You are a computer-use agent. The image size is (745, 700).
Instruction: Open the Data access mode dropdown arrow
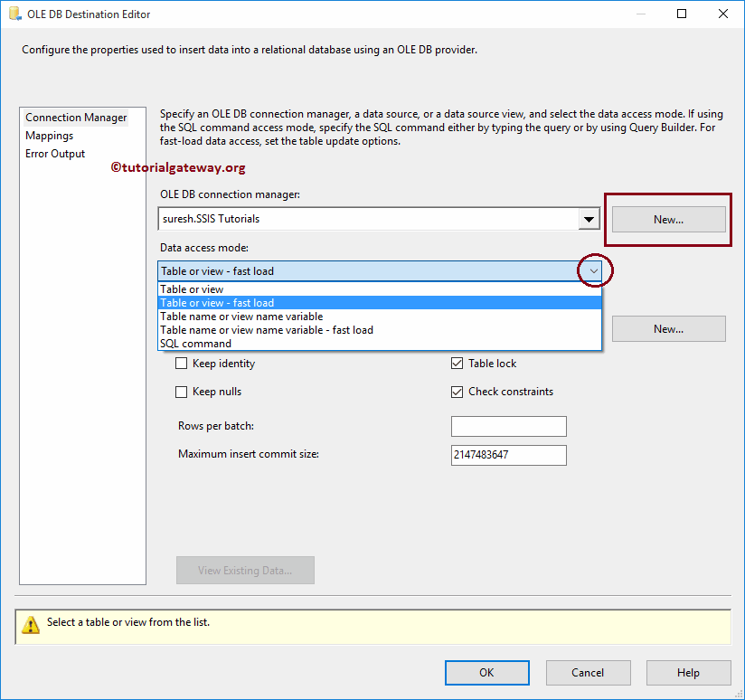point(592,270)
